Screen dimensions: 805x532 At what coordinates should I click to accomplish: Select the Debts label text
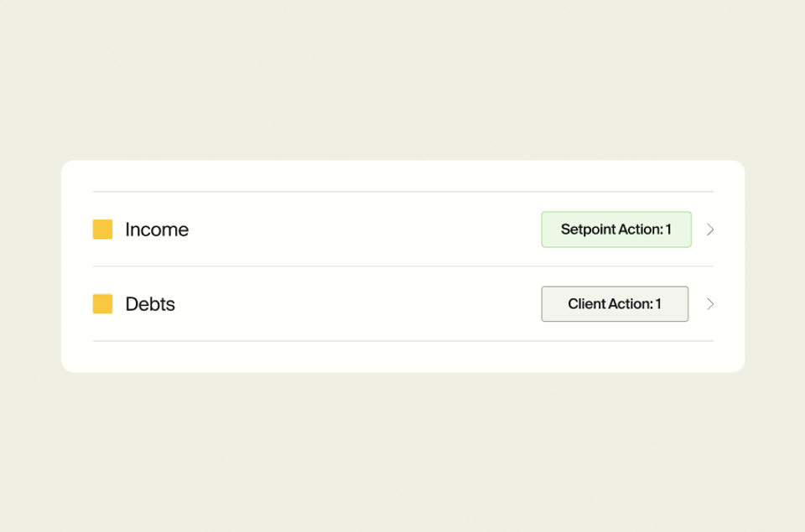tap(150, 304)
